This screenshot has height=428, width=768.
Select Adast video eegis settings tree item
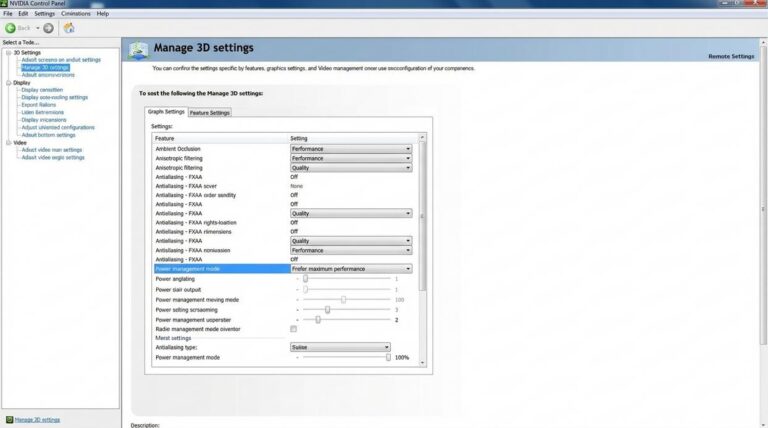coord(53,157)
